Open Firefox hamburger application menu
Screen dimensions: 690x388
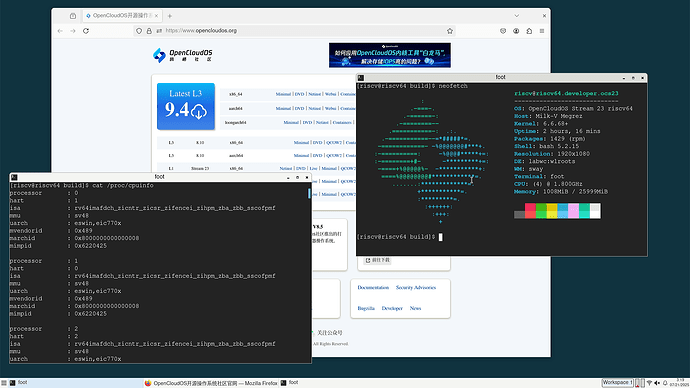point(542,31)
